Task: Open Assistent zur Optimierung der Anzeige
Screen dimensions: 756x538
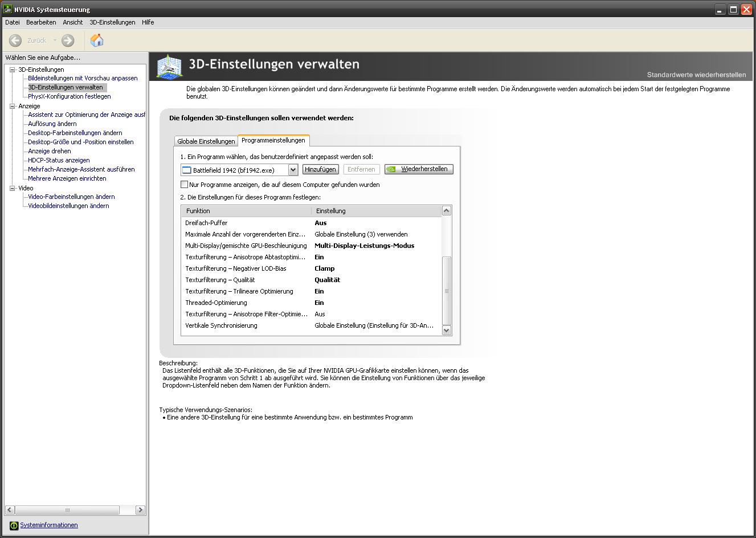Action: 87,115
